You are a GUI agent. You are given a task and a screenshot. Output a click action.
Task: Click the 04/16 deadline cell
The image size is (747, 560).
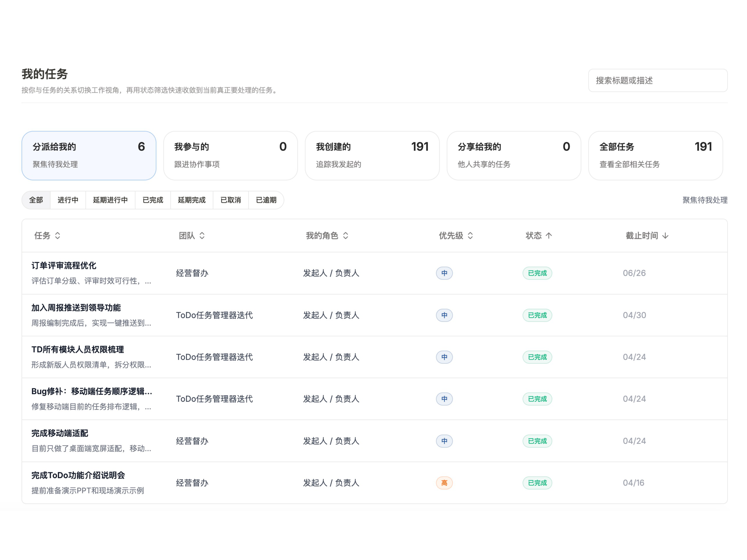click(x=633, y=483)
